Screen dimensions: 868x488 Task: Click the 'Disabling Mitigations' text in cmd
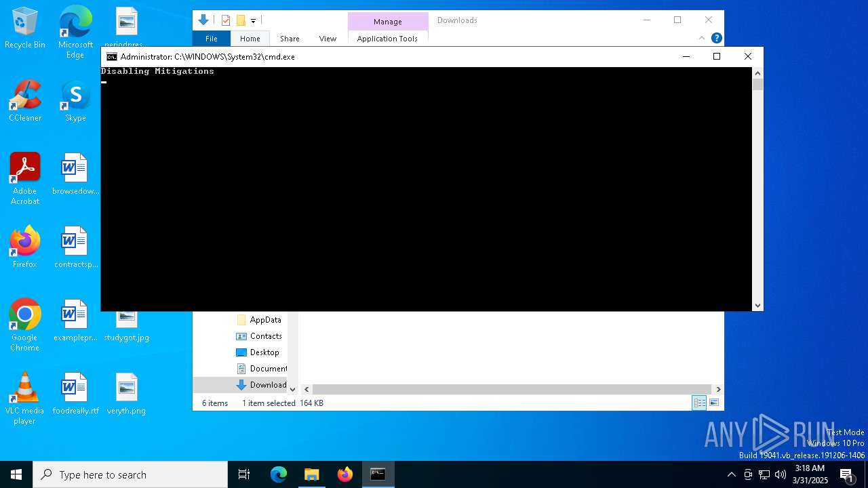157,71
